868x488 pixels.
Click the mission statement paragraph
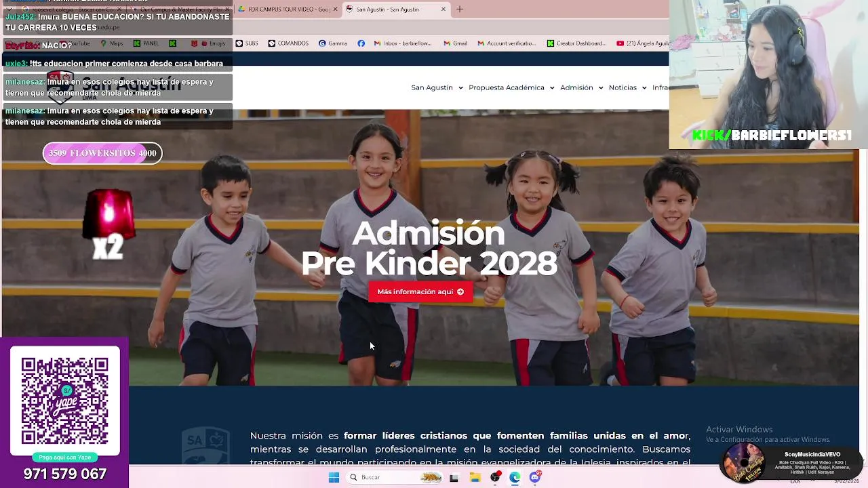(470, 449)
